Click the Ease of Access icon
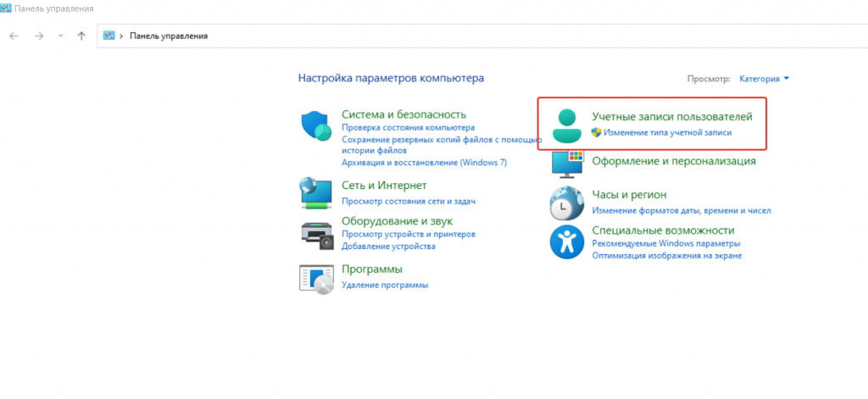This screenshot has height=399, width=868. click(x=565, y=241)
